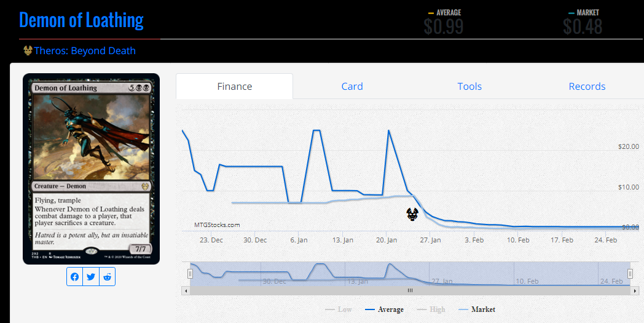Click the chart scrollbar left arrow
644x323 pixels.
point(186,291)
